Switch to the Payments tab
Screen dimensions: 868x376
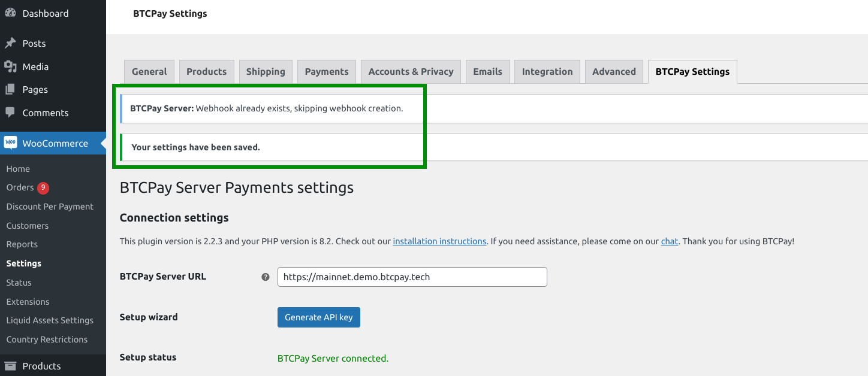(326, 71)
